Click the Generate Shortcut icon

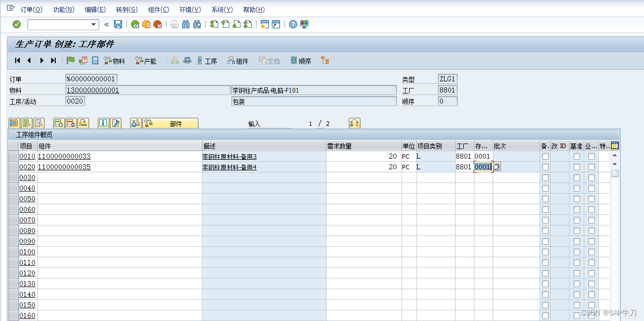276,24
